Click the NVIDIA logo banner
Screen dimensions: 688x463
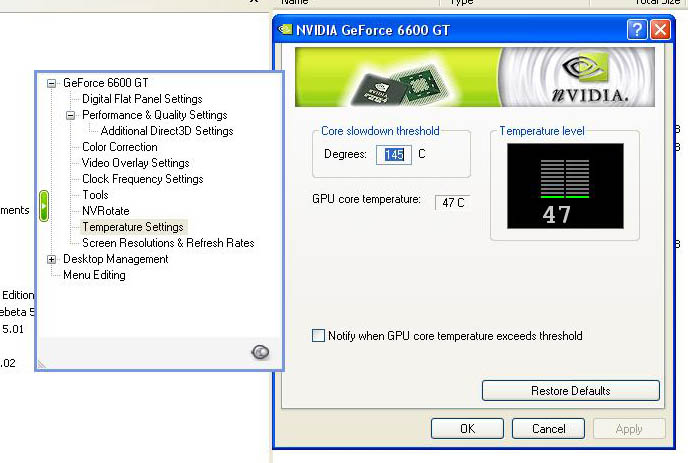[474, 77]
